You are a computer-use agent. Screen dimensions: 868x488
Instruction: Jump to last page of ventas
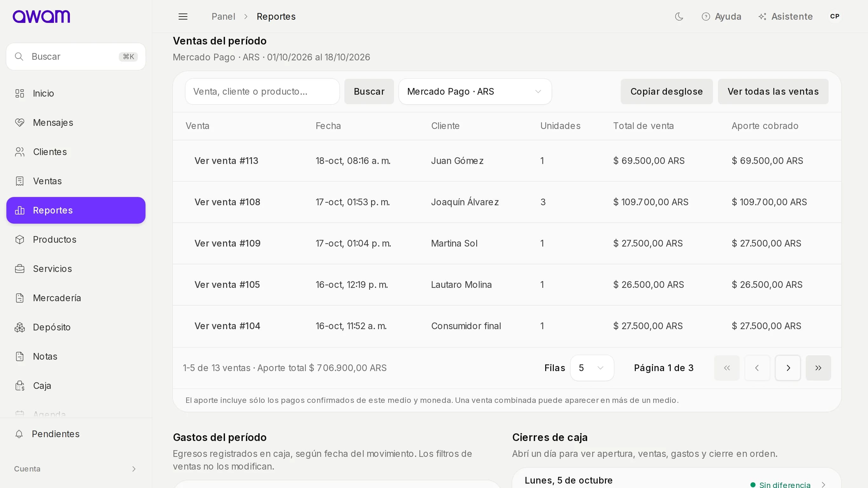coord(818,368)
